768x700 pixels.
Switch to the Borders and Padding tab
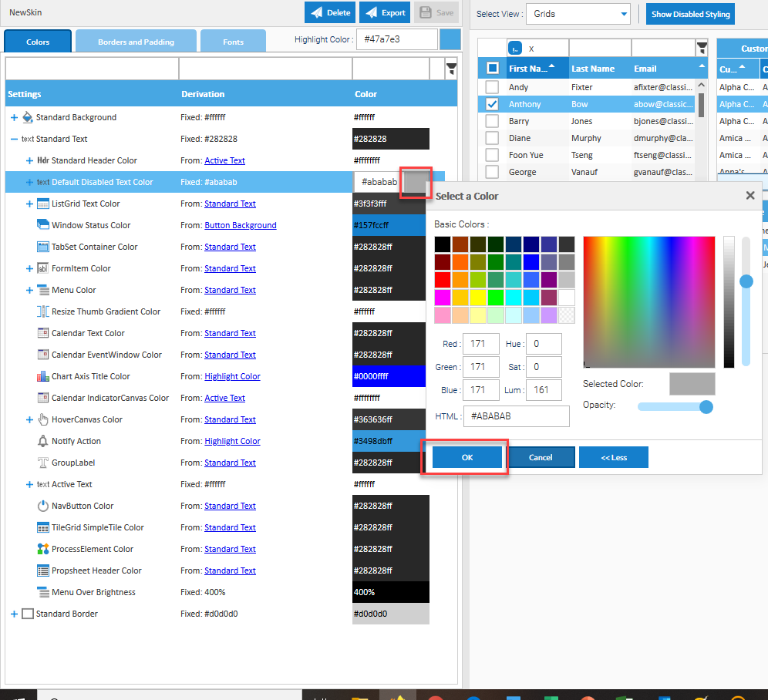(x=136, y=42)
